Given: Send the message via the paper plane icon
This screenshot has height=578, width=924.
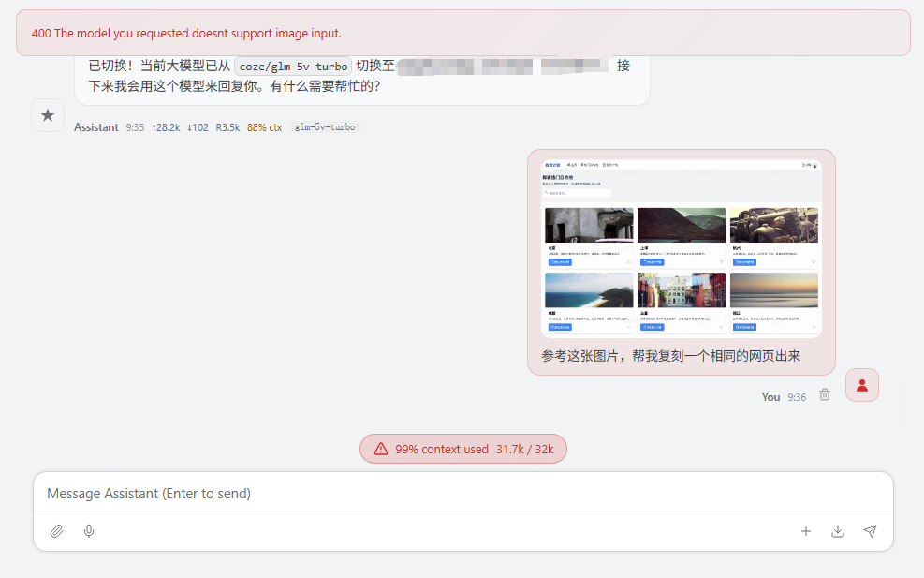Looking at the screenshot, I should coord(870,530).
